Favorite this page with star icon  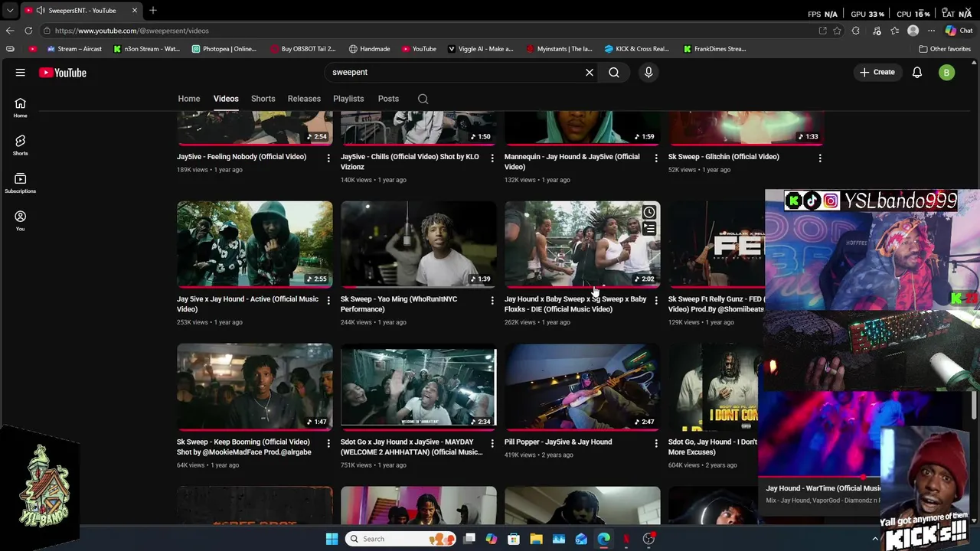[x=838, y=31]
